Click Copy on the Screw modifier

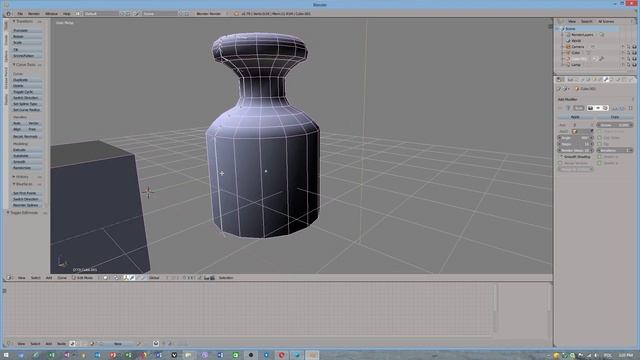click(x=615, y=117)
